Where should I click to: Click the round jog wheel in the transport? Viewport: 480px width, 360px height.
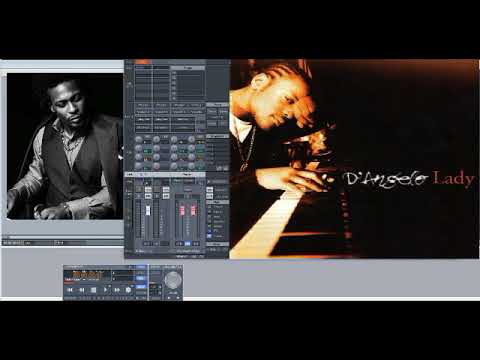tap(173, 280)
